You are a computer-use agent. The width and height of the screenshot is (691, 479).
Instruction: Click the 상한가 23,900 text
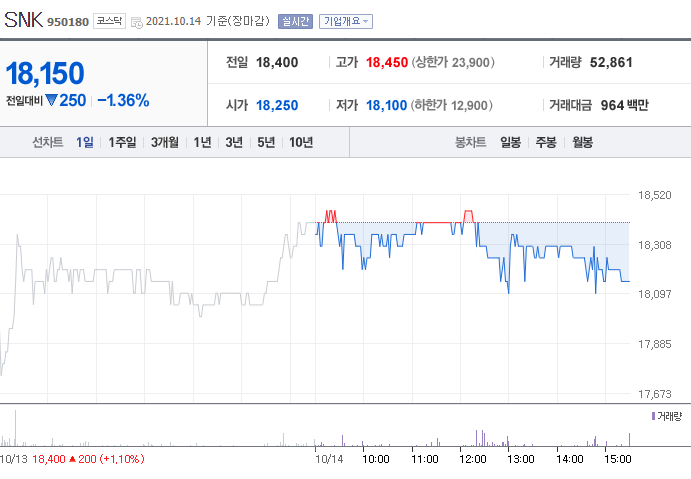pos(453,63)
